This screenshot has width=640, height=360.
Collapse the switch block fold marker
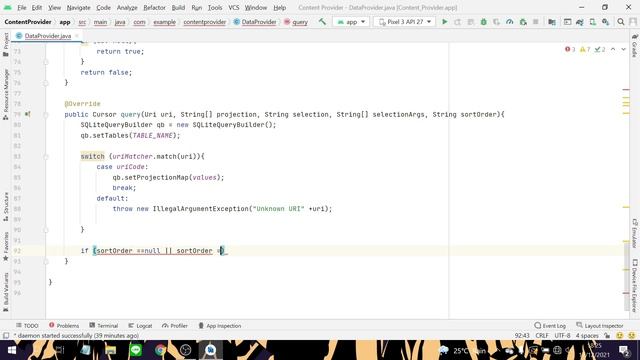(46, 157)
